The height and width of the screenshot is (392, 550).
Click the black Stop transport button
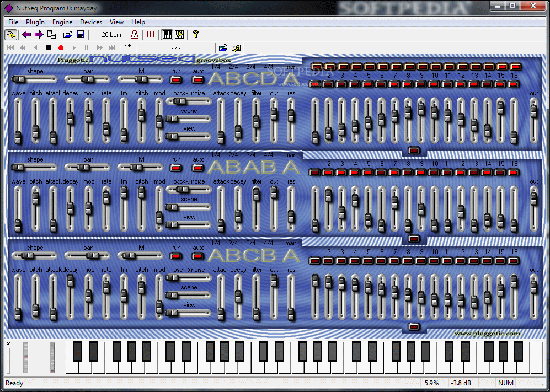click(49, 47)
